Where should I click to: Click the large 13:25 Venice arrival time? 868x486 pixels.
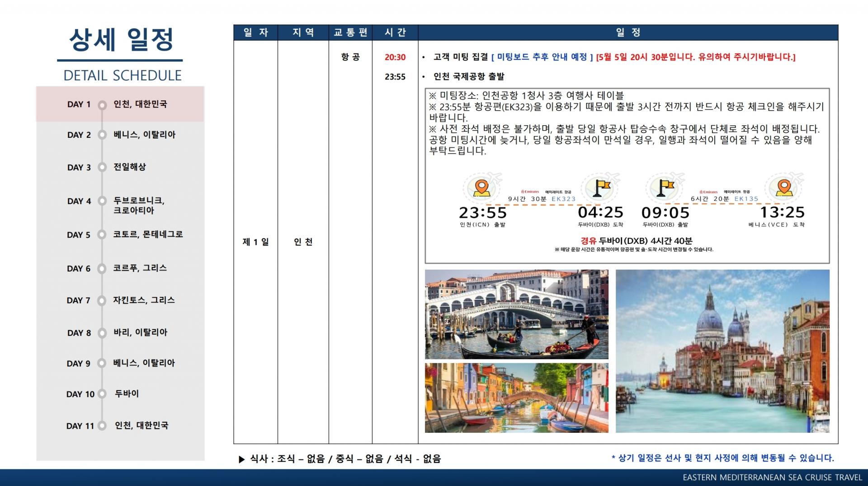tap(782, 212)
